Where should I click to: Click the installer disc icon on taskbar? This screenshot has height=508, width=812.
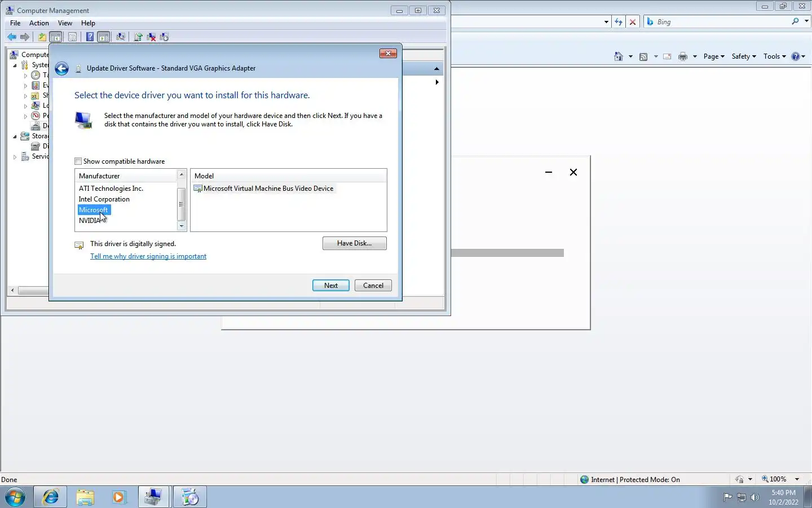pos(189,497)
